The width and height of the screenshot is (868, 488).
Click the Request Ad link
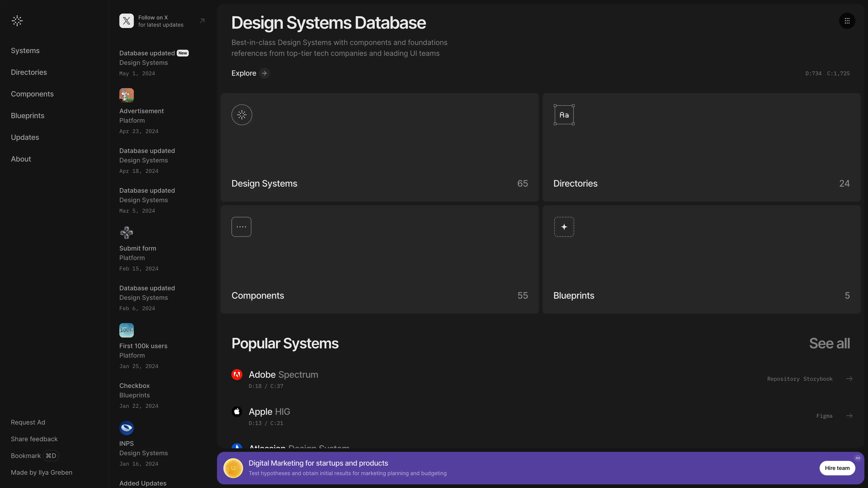[28, 422]
